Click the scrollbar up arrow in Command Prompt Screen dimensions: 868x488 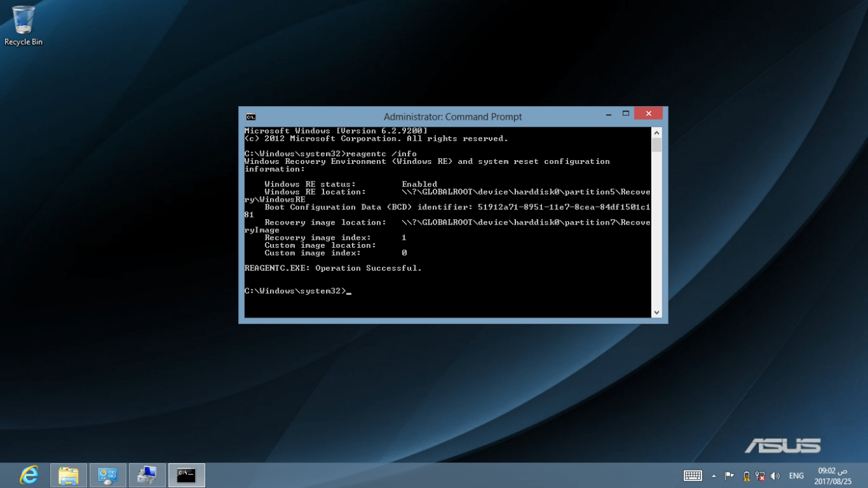(x=657, y=133)
